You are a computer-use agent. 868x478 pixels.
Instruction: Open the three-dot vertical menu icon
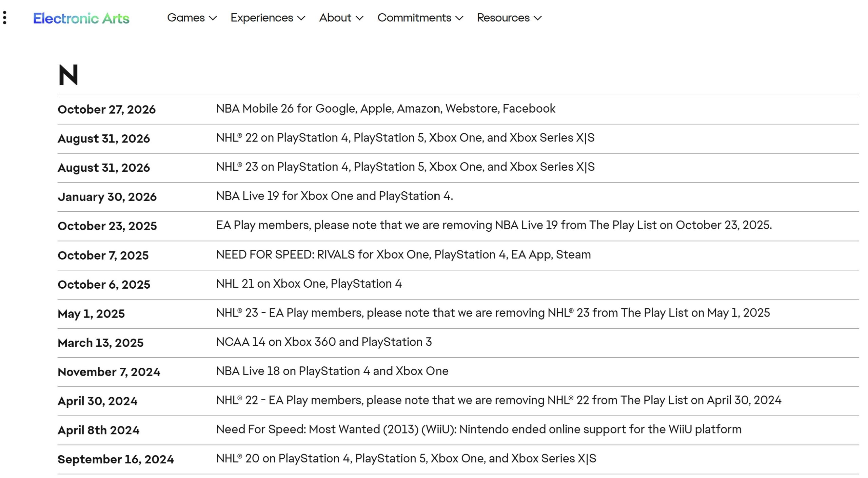click(x=5, y=18)
